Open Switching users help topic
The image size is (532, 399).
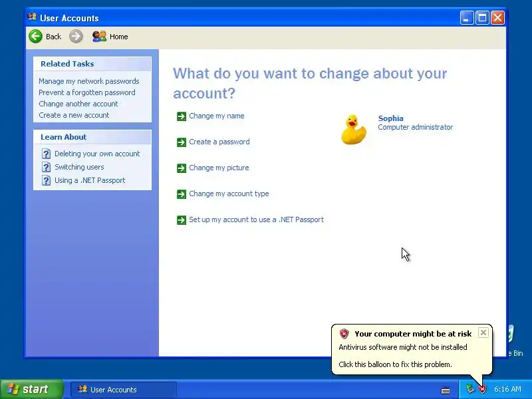pyautogui.click(x=79, y=167)
